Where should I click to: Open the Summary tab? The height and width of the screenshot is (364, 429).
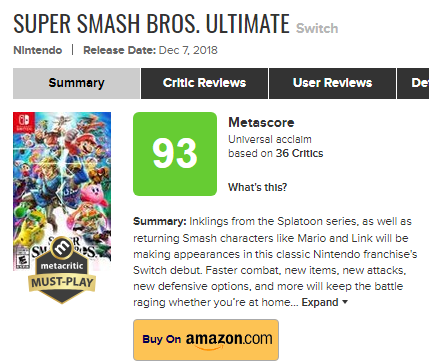tap(76, 83)
